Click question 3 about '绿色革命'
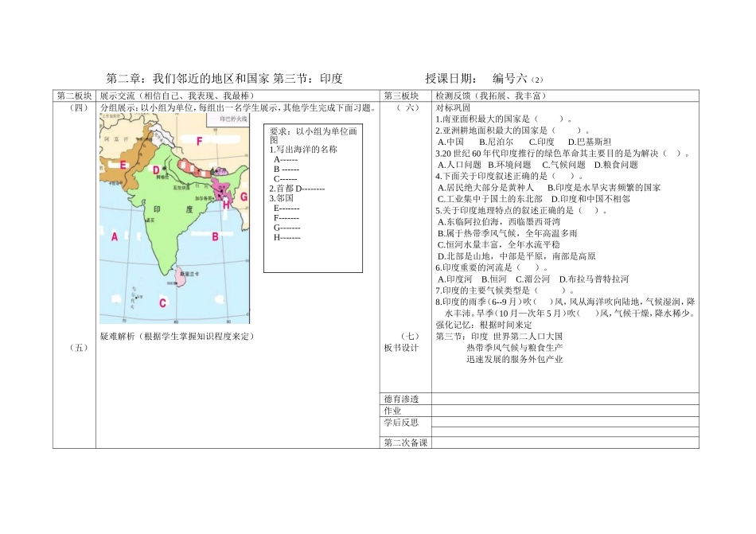This screenshot has width=756, height=534. coord(563,154)
